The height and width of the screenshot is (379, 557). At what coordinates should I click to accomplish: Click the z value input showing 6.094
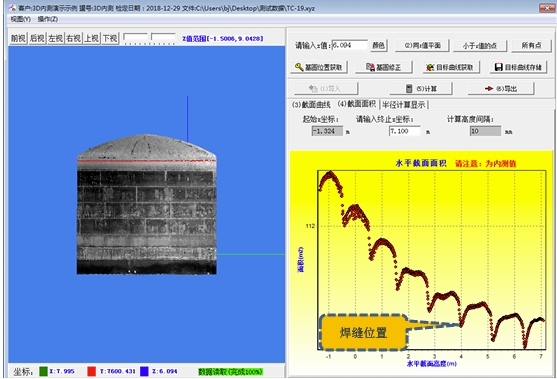(350, 45)
